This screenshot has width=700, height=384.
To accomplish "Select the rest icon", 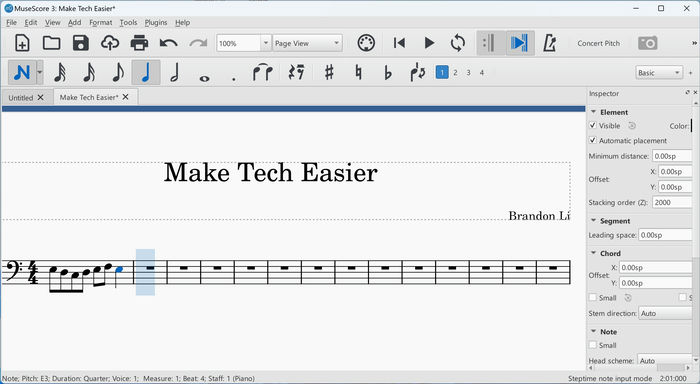I will pos(296,72).
